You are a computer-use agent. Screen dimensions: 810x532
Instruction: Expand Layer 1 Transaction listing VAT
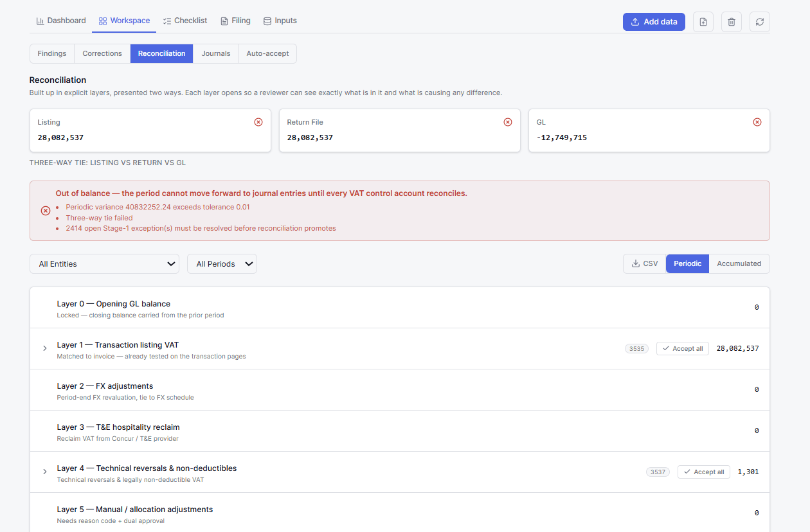[45, 348]
